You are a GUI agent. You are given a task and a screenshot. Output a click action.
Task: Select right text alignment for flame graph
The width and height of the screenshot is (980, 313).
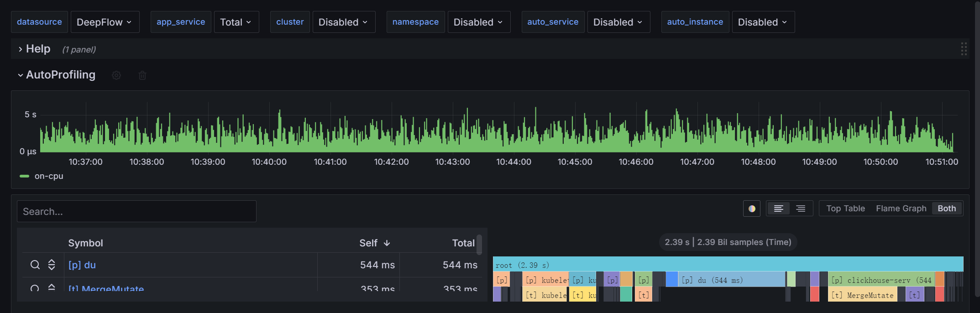[801, 209]
